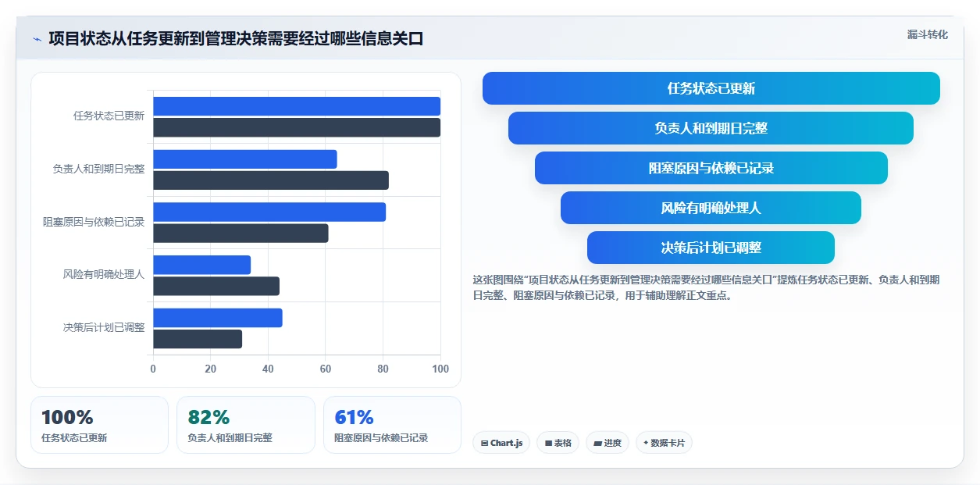Viewport: 980px width, 485px height.
Task: Click chart axis label 决策后计划已调整
Action: [x=104, y=327]
